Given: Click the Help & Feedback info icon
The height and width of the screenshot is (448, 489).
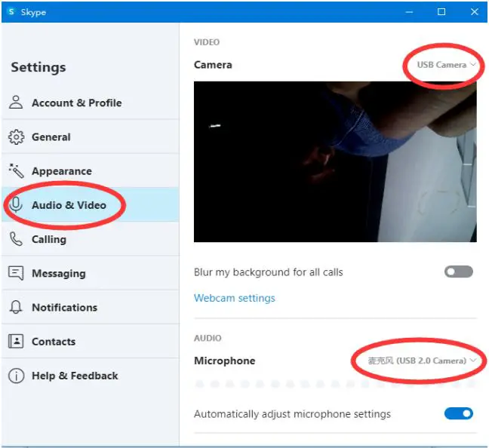Looking at the screenshot, I should pyautogui.click(x=16, y=376).
